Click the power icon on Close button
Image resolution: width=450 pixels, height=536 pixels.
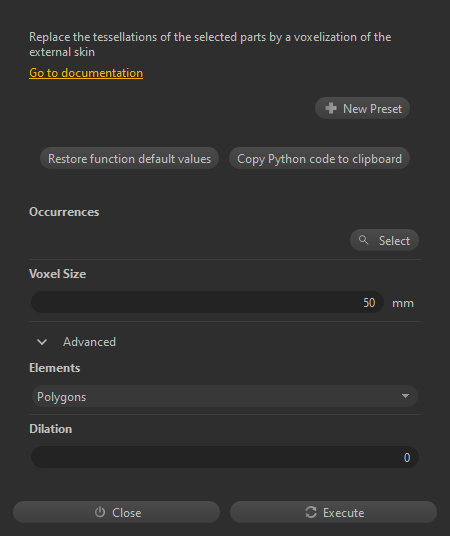click(100, 512)
